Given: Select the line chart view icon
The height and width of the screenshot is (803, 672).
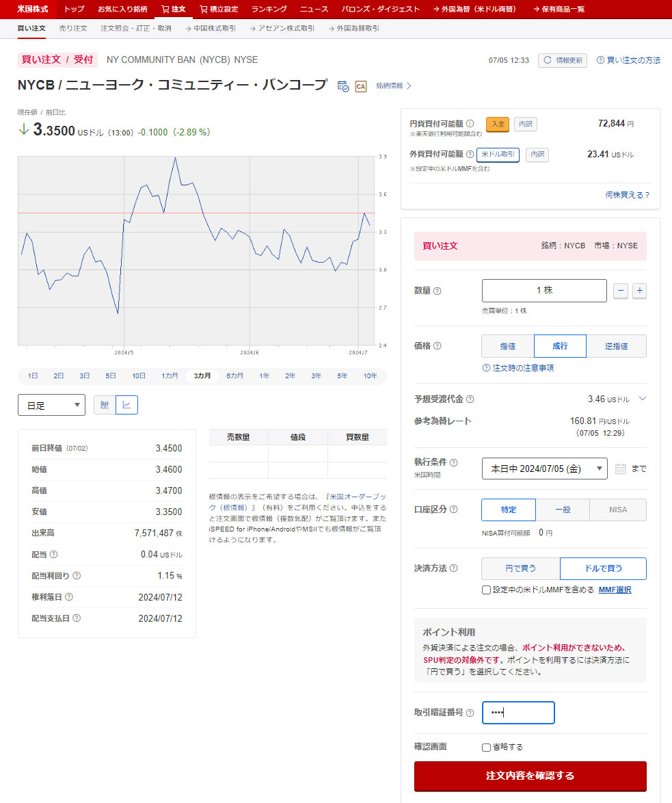Looking at the screenshot, I should pyautogui.click(x=126, y=405).
